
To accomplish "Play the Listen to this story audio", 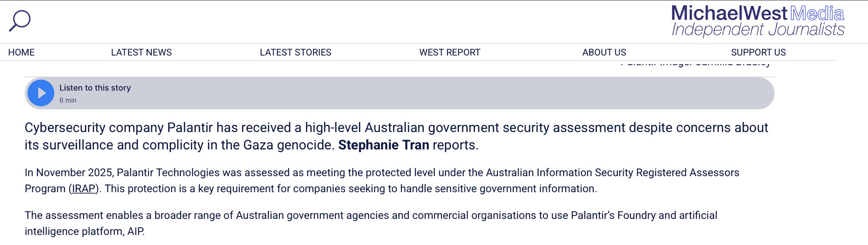I will pyautogui.click(x=41, y=93).
